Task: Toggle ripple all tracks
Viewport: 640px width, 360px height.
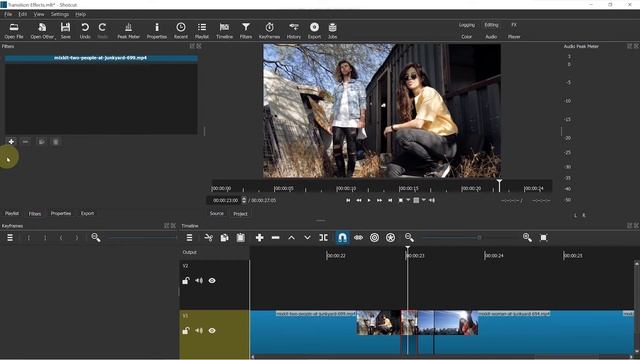Action: pos(390,238)
